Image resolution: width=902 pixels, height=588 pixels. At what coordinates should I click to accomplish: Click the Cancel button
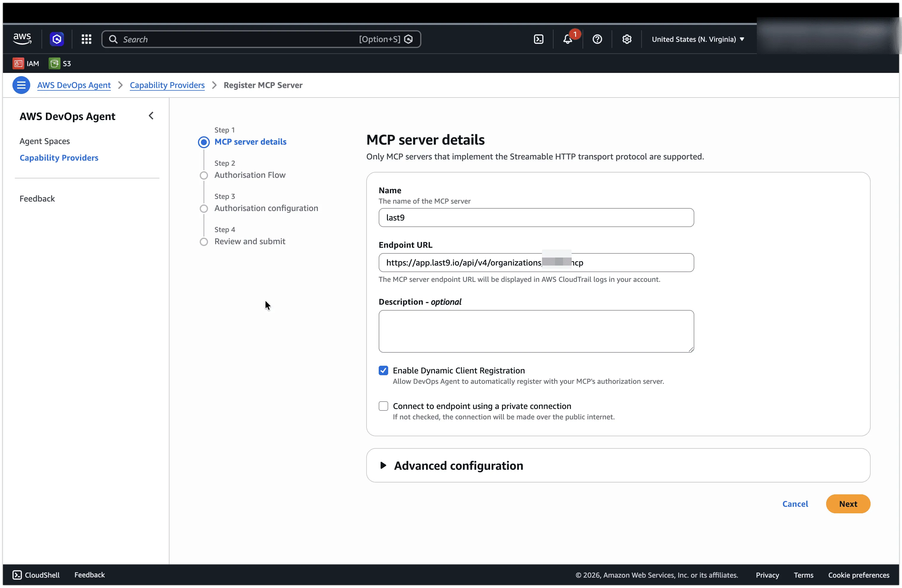(795, 504)
